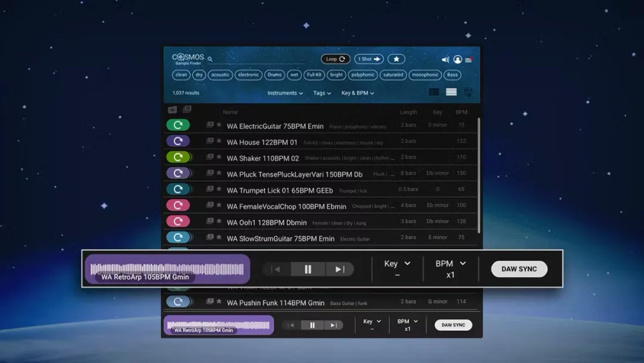Click the circular target icon beside view icons
Screen dimensions: 644x363
coord(468,92)
